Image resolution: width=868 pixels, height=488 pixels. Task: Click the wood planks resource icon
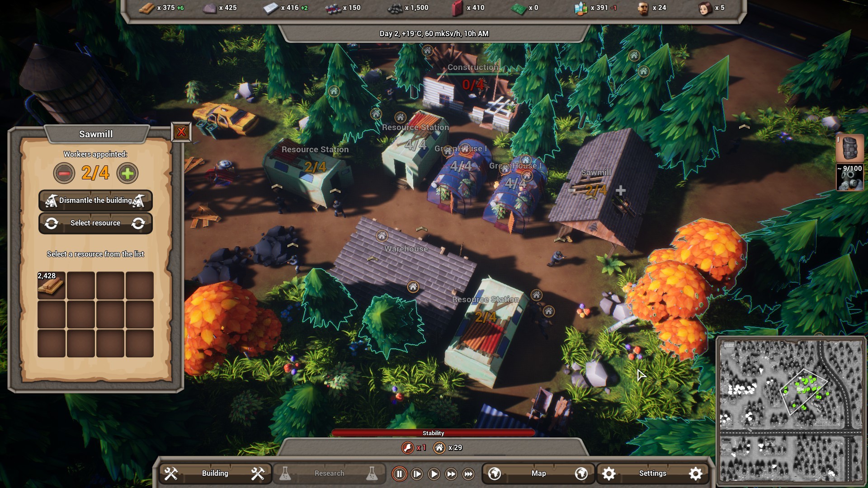coord(147,8)
